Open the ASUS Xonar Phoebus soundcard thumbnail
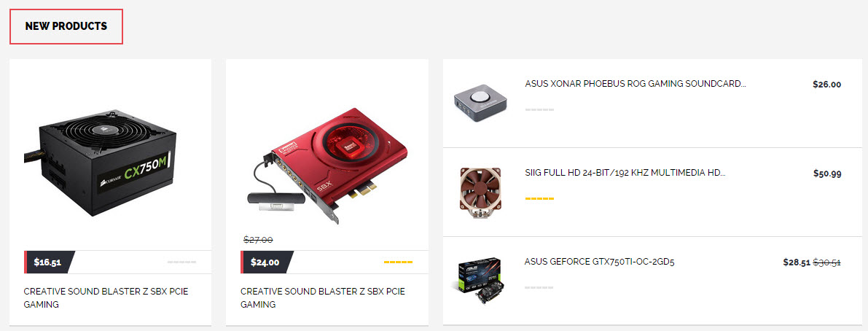Screen dimensions: 868x331 (480, 104)
